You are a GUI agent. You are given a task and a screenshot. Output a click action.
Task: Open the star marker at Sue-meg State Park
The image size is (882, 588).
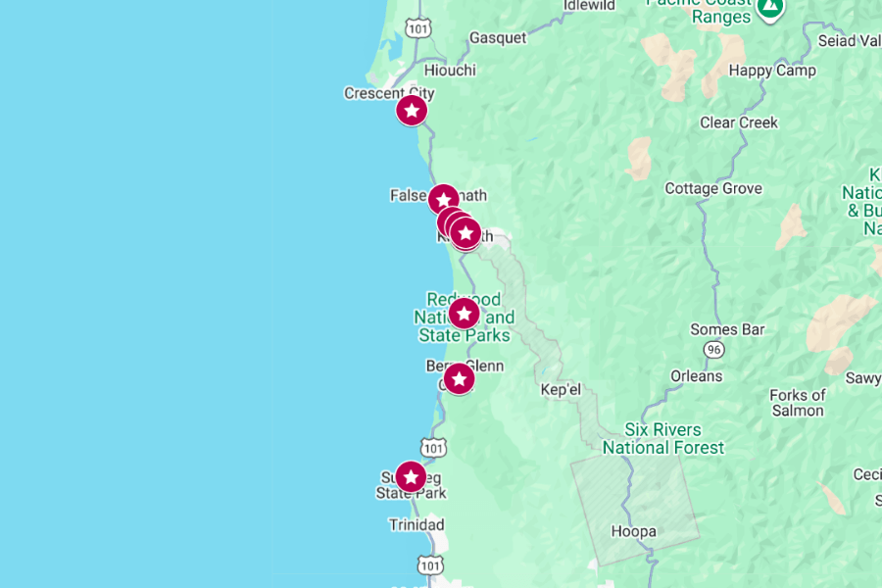412,477
